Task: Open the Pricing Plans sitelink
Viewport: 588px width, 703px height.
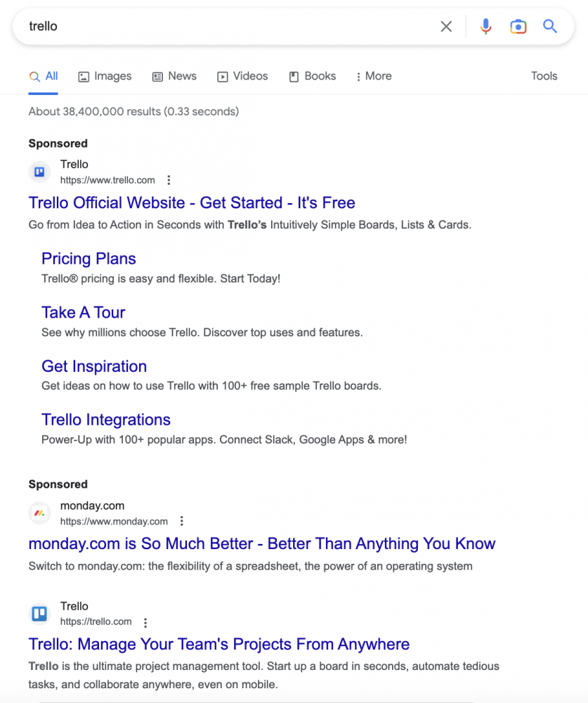Action: [x=89, y=259]
